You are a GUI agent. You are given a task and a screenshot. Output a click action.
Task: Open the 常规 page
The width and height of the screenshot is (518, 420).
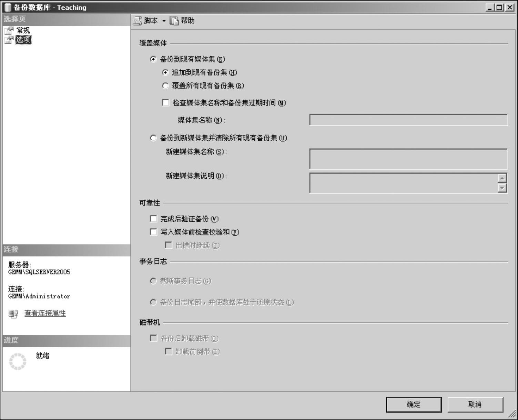tap(23, 30)
